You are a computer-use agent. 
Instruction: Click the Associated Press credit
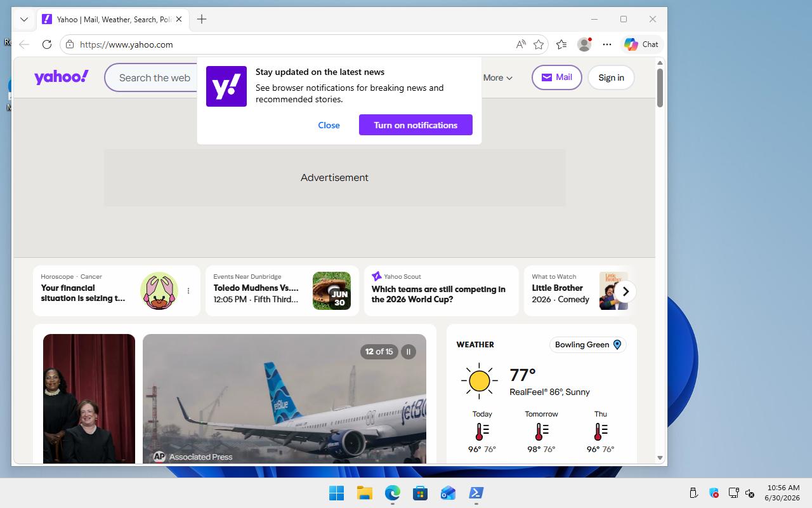click(x=193, y=457)
